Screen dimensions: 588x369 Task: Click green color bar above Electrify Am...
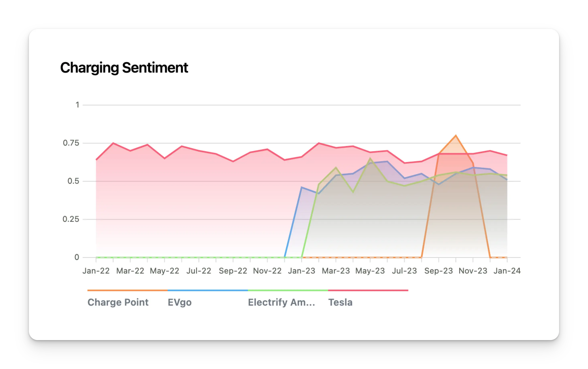pyautogui.click(x=288, y=290)
